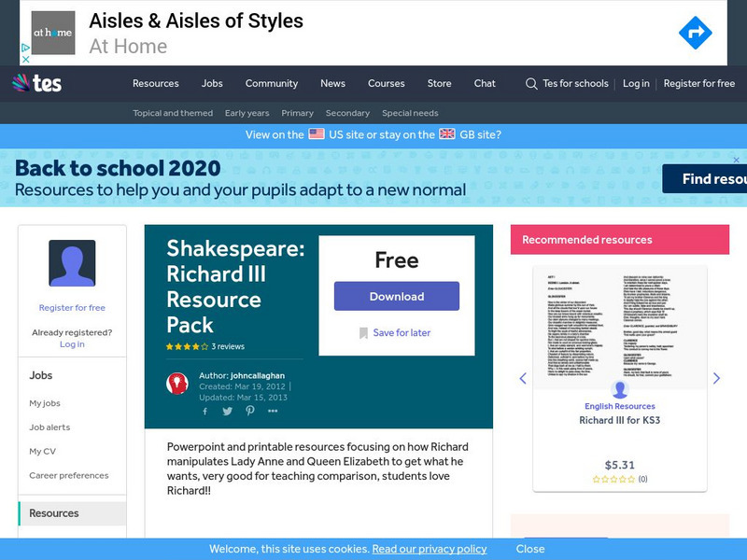Click English Resources author link
Image resolution: width=747 pixels, height=560 pixels.
(619, 406)
